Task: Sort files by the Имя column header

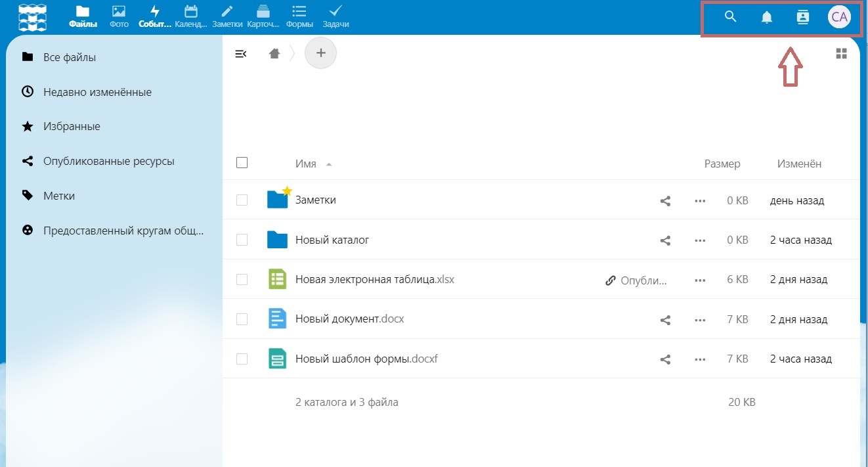Action: 306,164
